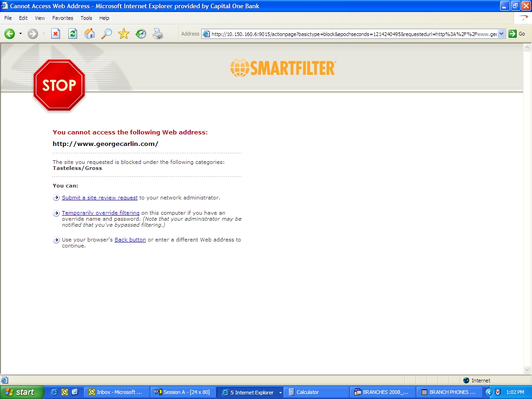Click the Stop page loading icon
Screen dimensions: 532x399
tap(55, 34)
